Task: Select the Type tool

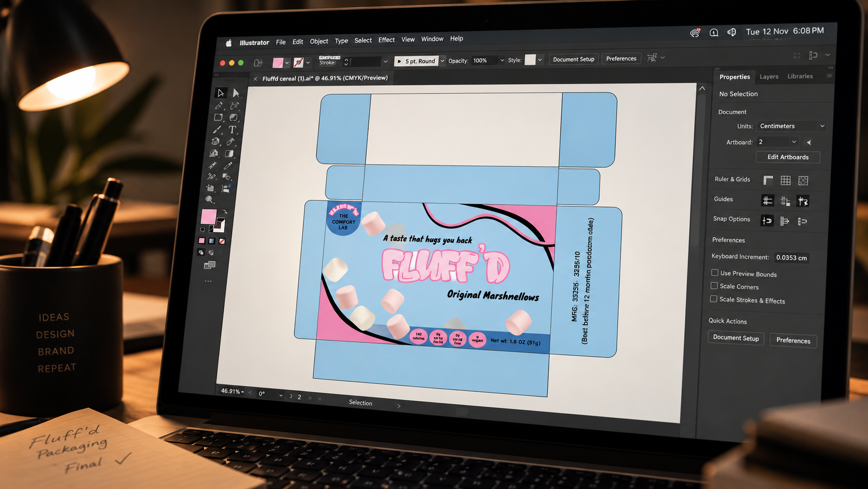Action: coord(233,129)
